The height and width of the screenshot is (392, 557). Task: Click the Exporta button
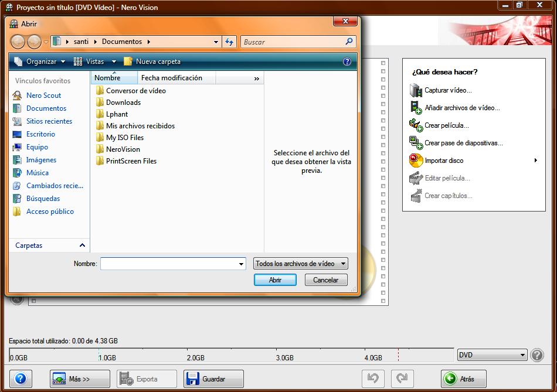[147, 379]
